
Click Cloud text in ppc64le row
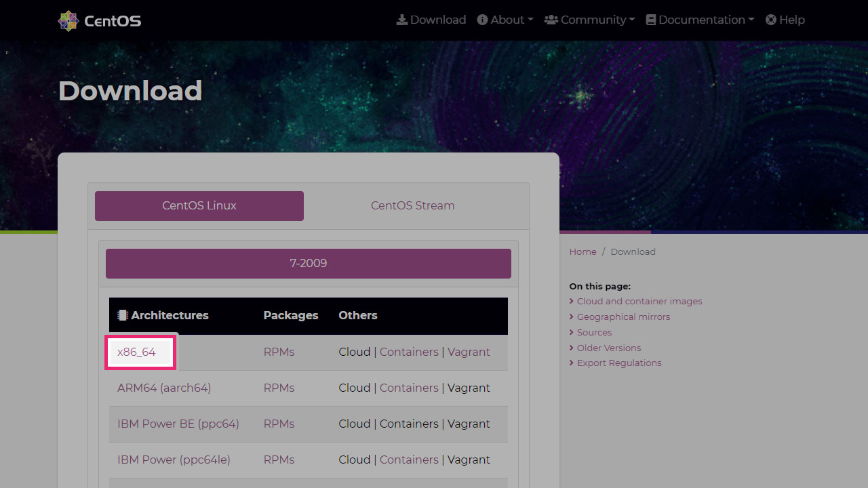[355, 460]
